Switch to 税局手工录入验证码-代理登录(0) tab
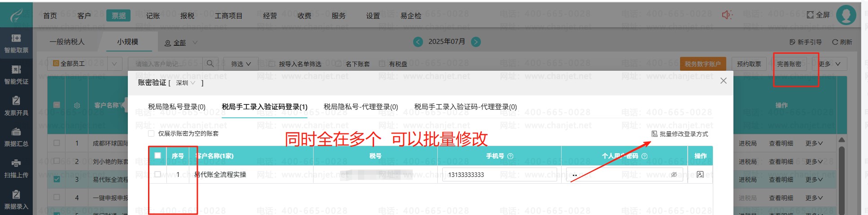Screen dimensions: 868x215 click(466, 107)
